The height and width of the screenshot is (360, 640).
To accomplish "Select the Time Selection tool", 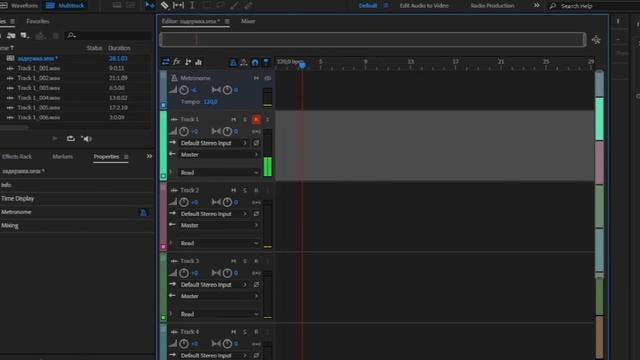I will 192,5.
